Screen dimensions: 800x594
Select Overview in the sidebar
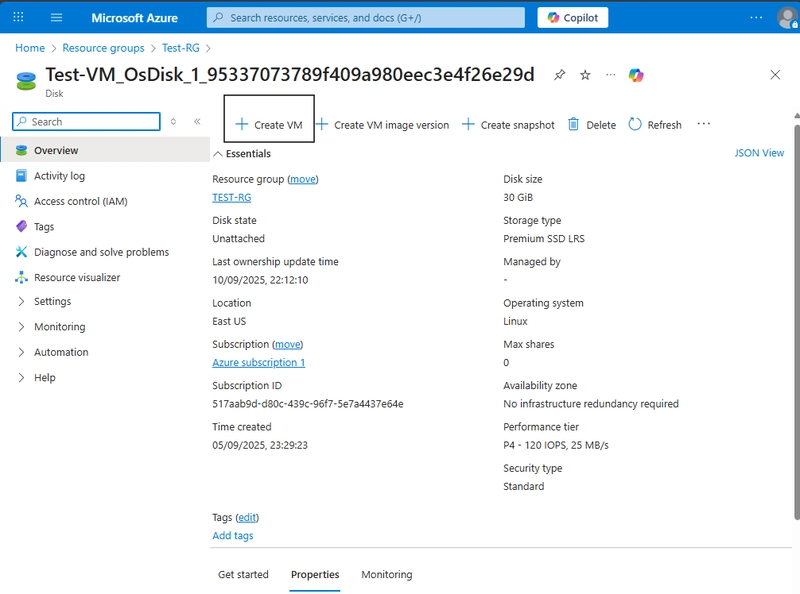pos(105,150)
